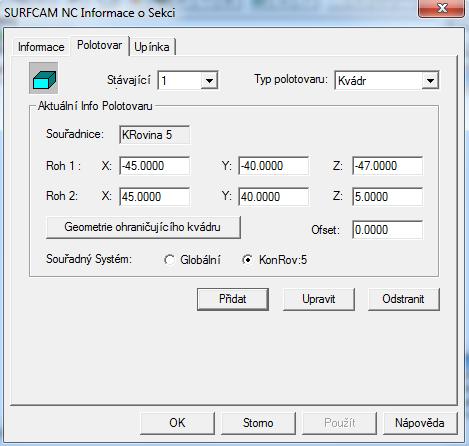Select the KonRov:5 radio button
469x446 pixels.
(x=247, y=259)
